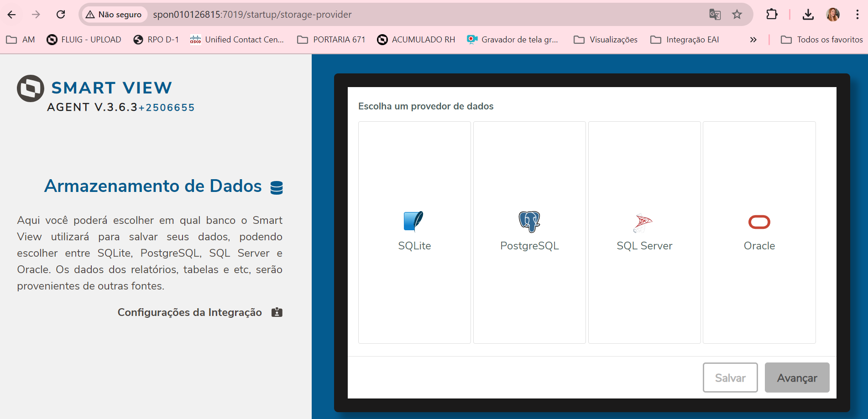Click the database icon beside Armazenamento de Dados
The width and height of the screenshot is (868, 419).
(277, 187)
